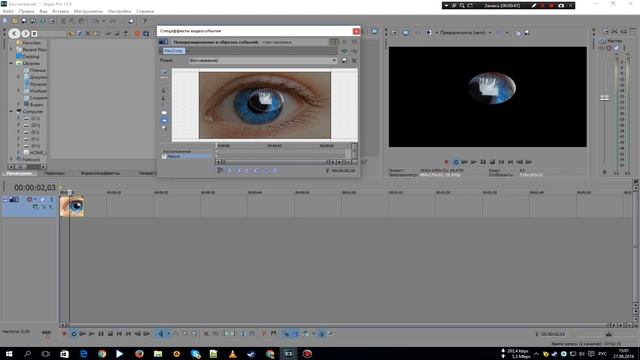The image size is (640, 360).
Task: Select the Favorites folder in Explorer tree
Action: [31, 42]
